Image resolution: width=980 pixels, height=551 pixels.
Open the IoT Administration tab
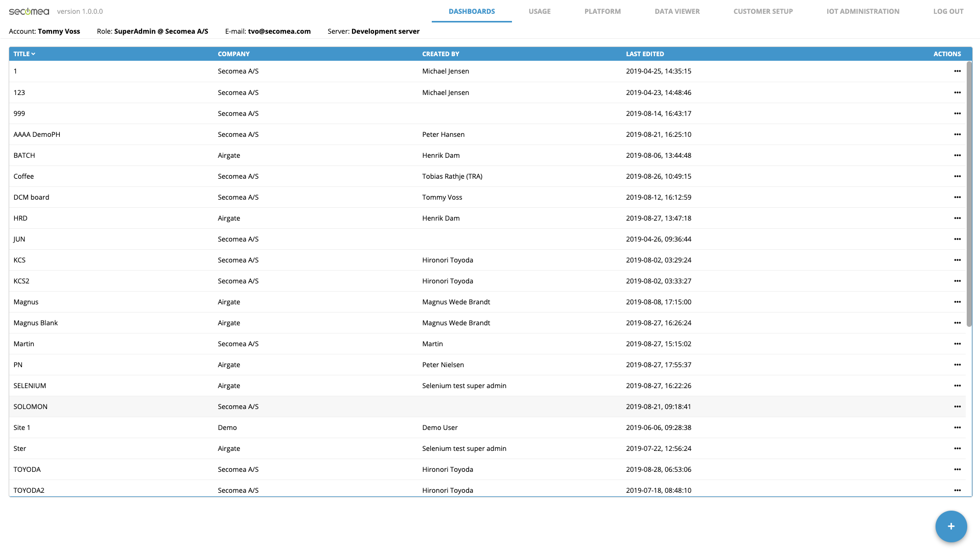[863, 11]
